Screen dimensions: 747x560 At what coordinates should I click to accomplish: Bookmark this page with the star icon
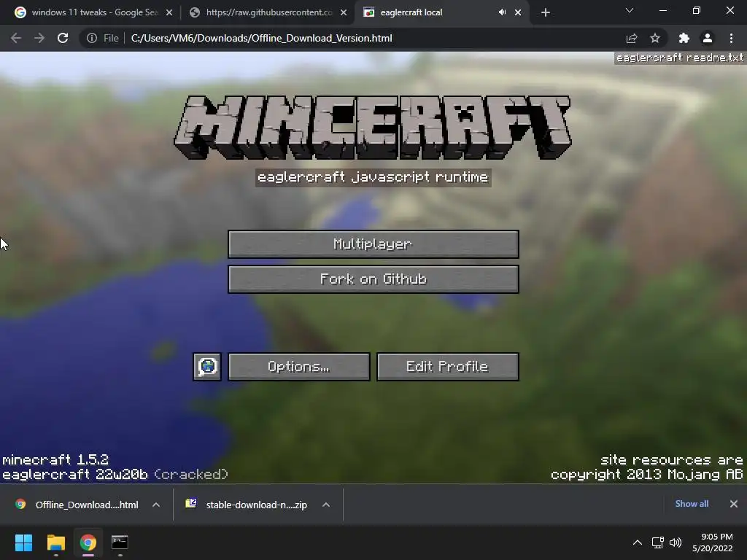pyautogui.click(x=655, y=38)
